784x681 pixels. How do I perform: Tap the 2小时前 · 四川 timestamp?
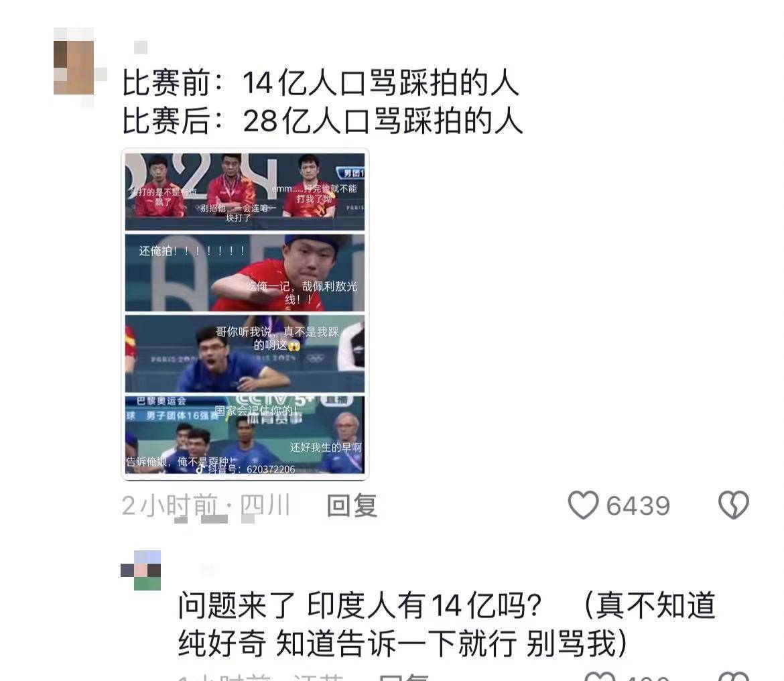[x=206, y=505]
